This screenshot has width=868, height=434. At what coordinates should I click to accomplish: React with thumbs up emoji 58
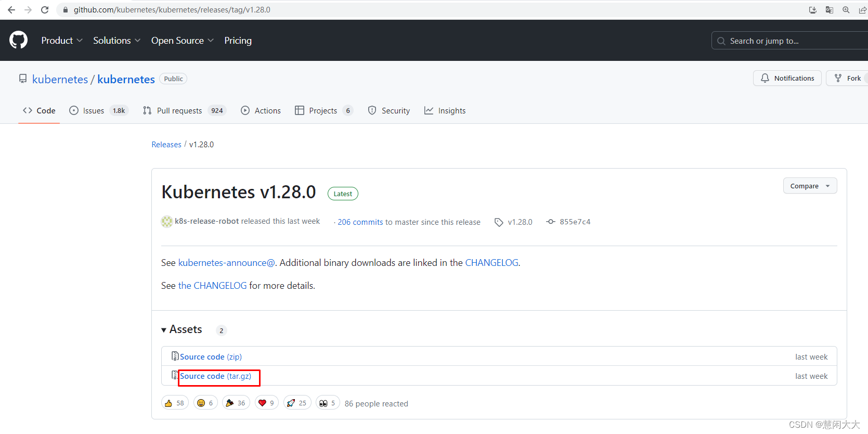(x=175, y=403)
